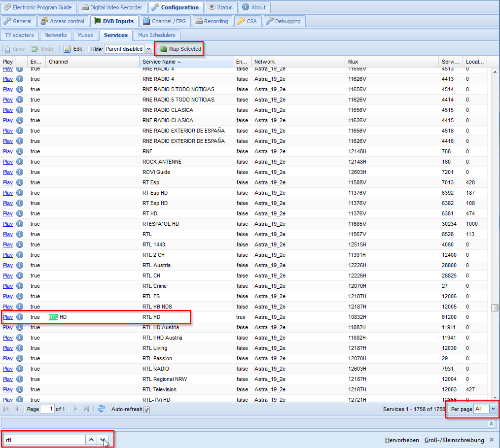Open the Electronic Program Guide tab
Viewport: 500px width, 448px height.
point(38,7)
